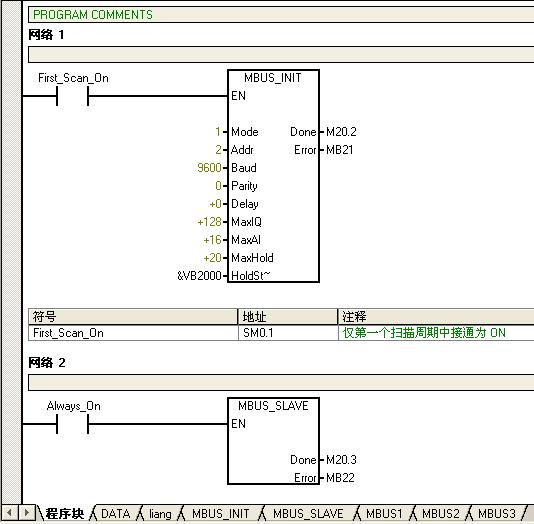Click the tab scroll right arrow
This screenshot has width=534, height=524.
(x=26, y=512)
